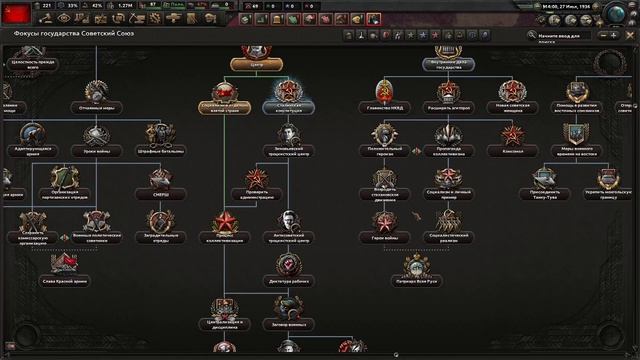Screen dimensions: 640x360
Task: Toggle the first focus filter icon
Action: point(348,36)
